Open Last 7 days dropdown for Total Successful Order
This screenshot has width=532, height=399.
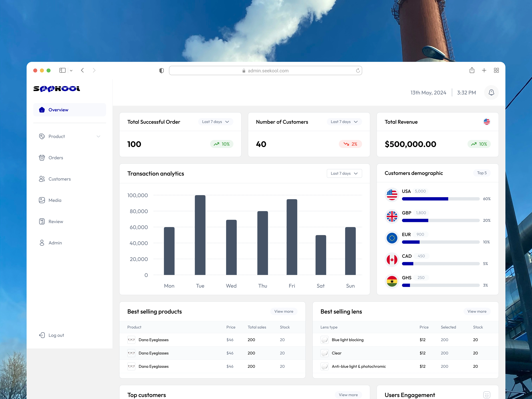click(x=216, y=122)
